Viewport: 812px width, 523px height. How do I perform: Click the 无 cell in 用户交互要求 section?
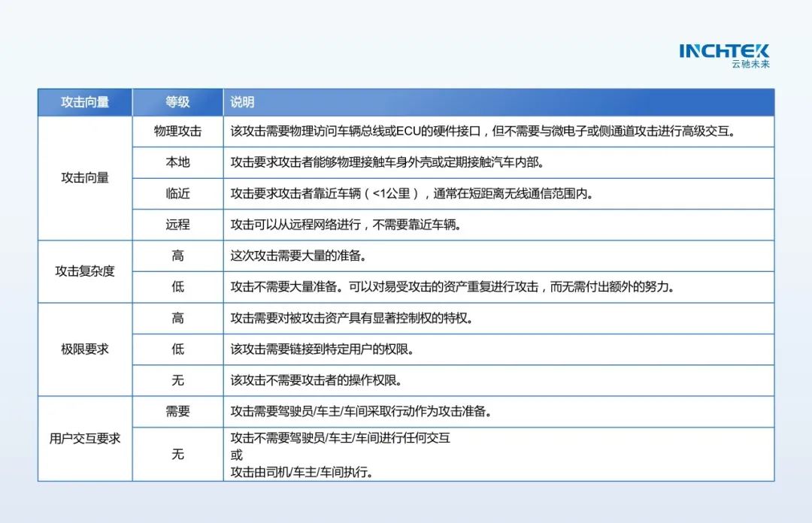[177, 454]
